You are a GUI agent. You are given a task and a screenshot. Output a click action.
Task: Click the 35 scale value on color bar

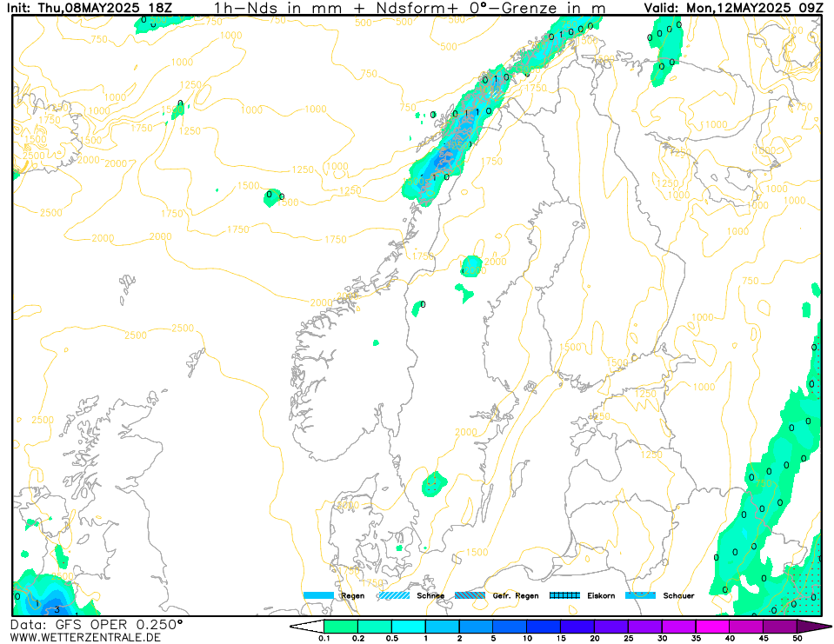click(x=696, y=638)
